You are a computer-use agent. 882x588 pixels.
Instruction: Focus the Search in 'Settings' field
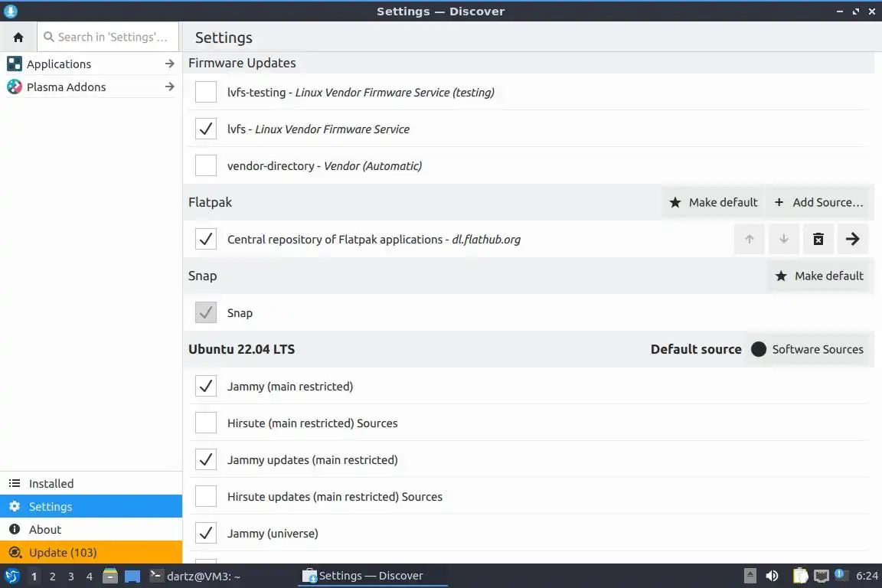click(x=111, y=37)
